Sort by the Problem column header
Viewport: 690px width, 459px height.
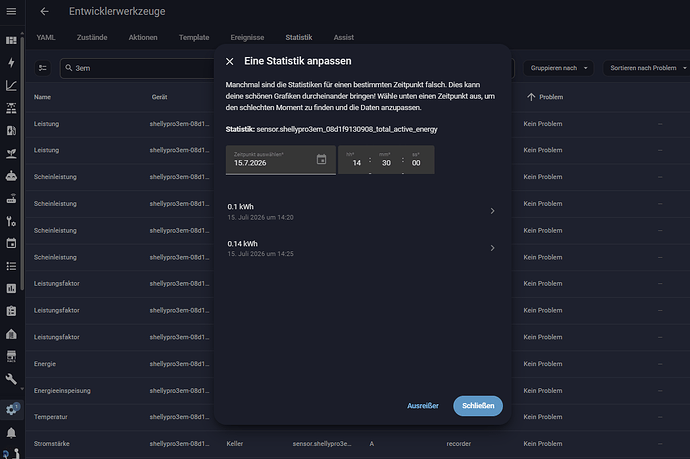click(x=545, y=97)
